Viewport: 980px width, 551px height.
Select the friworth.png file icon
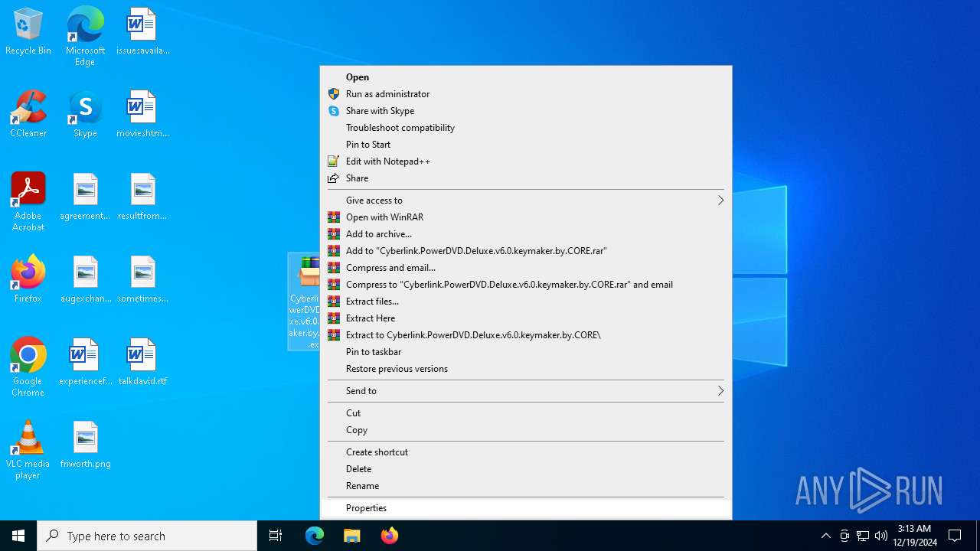85,445
